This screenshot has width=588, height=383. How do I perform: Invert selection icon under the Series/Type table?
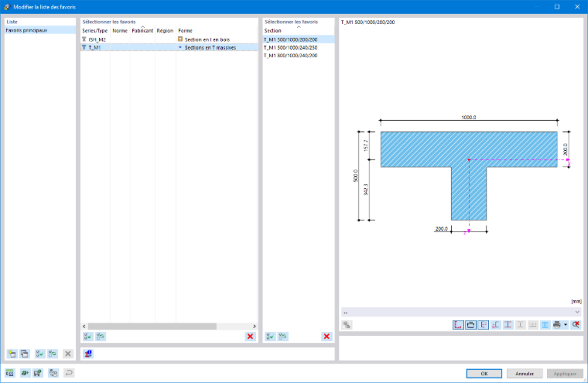pos(101,337)
